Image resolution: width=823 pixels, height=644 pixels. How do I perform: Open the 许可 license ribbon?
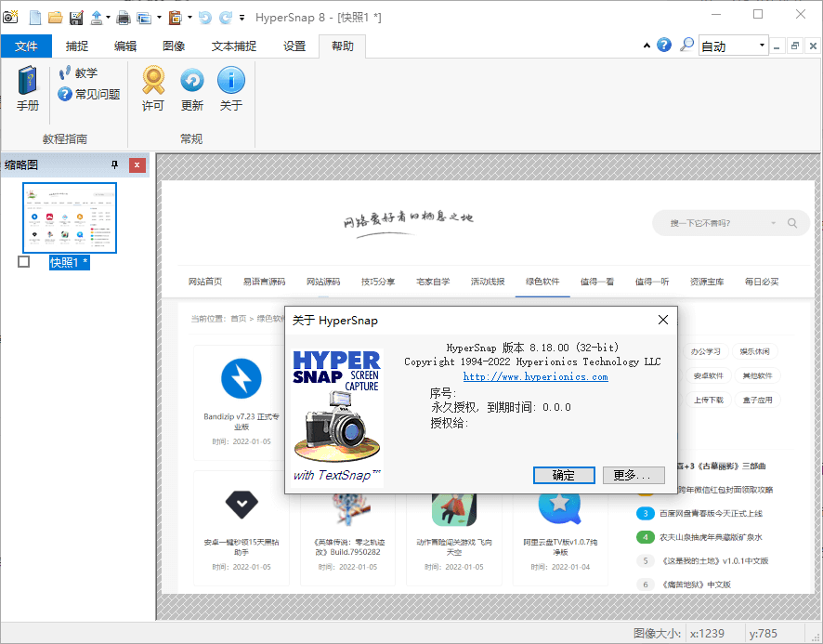click(x=153, y=88)
